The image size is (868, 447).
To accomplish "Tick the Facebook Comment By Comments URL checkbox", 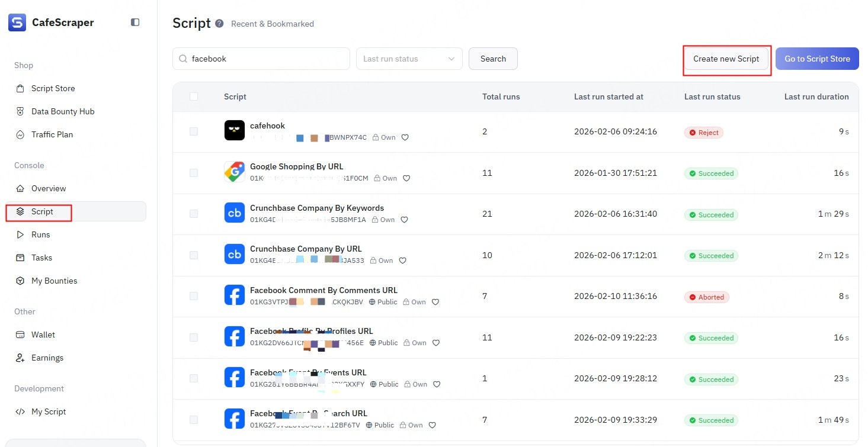I will point(194,296).
